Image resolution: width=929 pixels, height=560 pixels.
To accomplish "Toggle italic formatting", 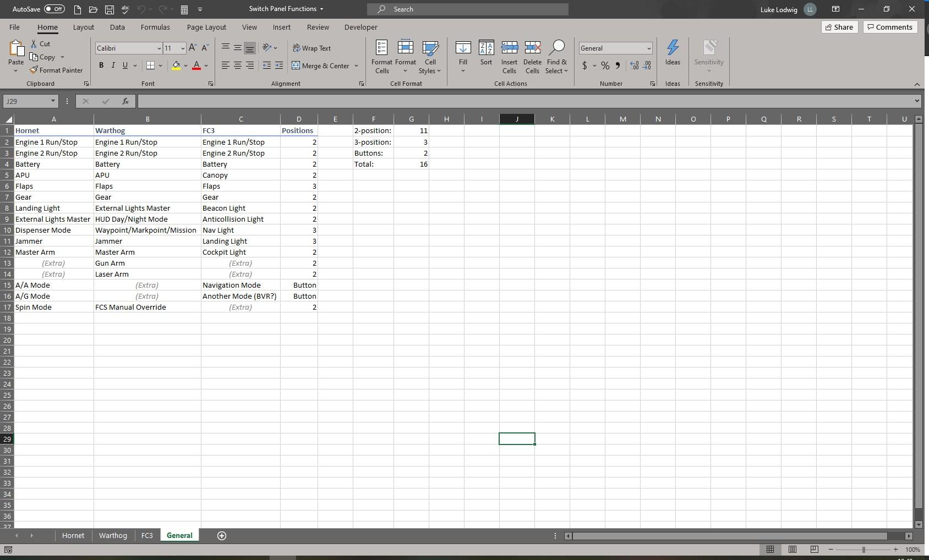I will pos(113,65).
